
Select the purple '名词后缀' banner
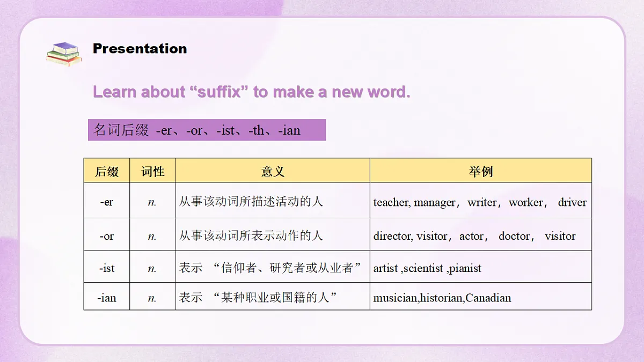(207, 130)
